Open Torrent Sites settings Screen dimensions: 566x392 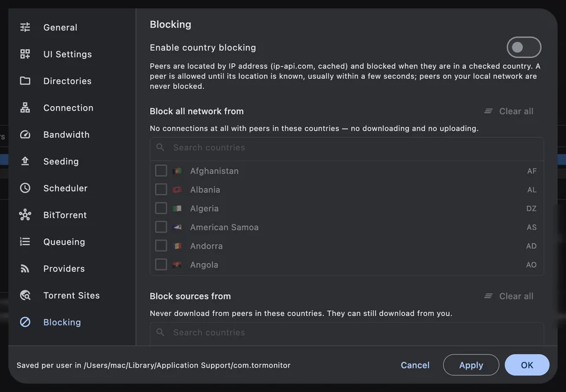[71, 295]
